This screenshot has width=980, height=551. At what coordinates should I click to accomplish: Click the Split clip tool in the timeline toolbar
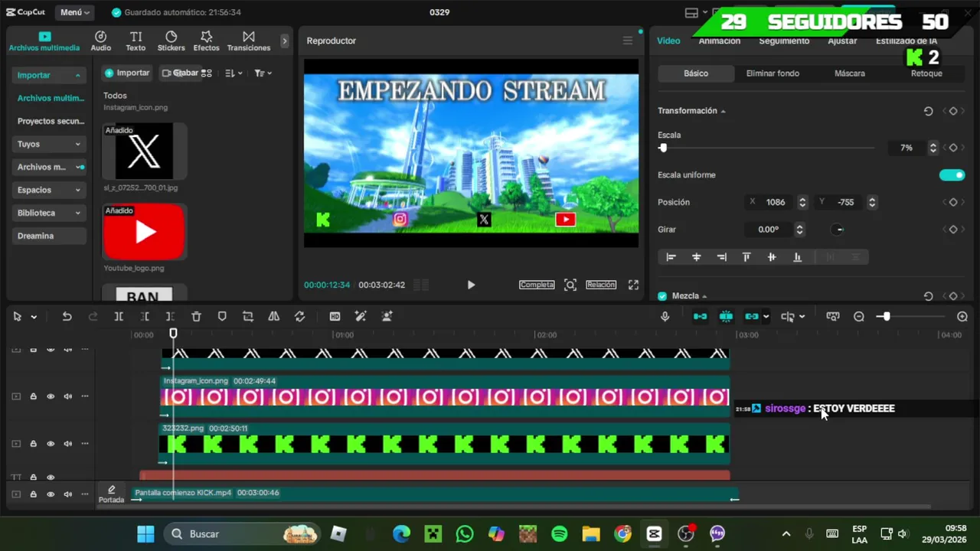pyautogui.click(x=119, y=316)
